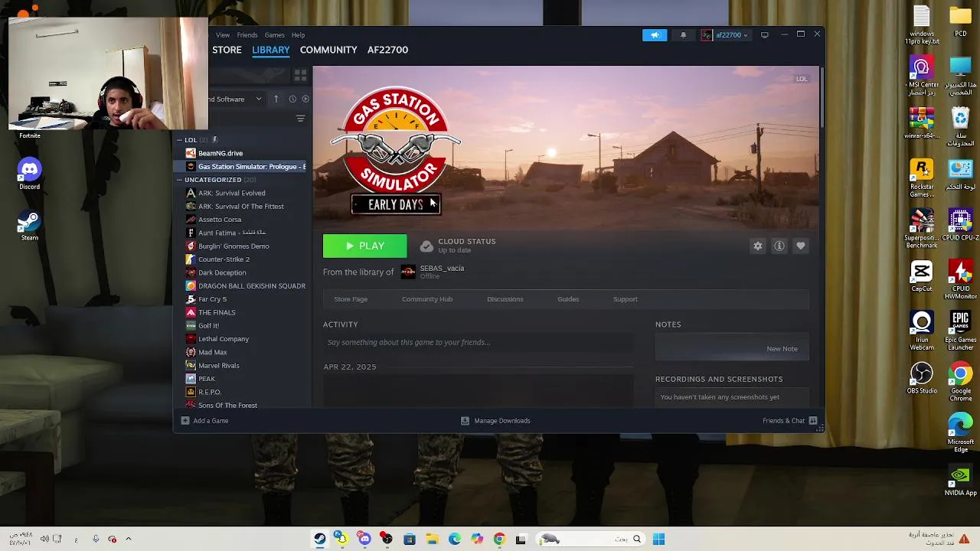
Task: Open the AF22700 profile tab
Action: pyautogui.click(x=387, y=50)
